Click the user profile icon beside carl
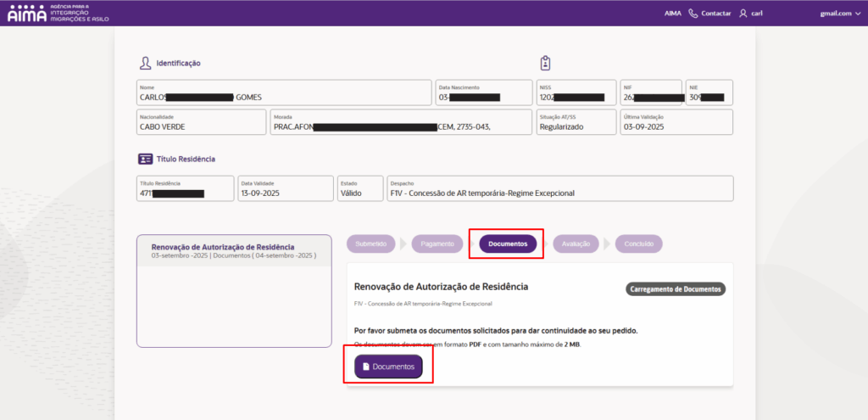The image size is (868, 420). (x=743, y=14)
